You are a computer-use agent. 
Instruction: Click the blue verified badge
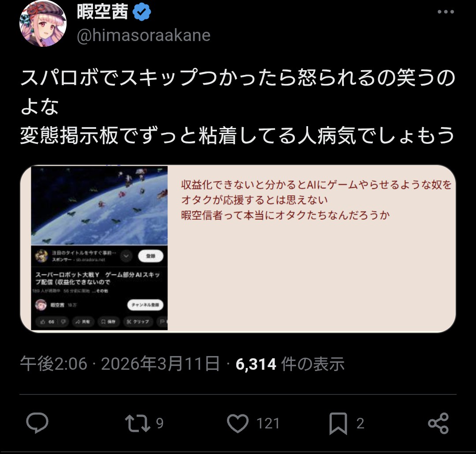(142, 12)
